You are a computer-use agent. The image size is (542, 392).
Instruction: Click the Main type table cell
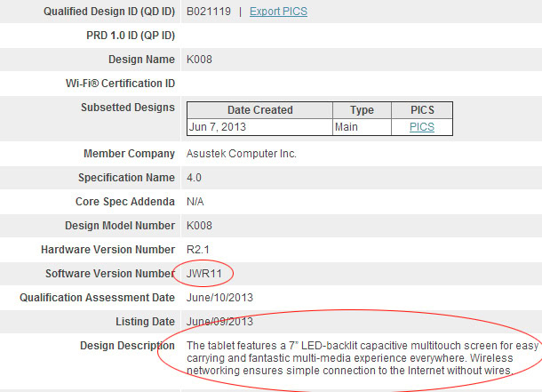pos(350,127)
